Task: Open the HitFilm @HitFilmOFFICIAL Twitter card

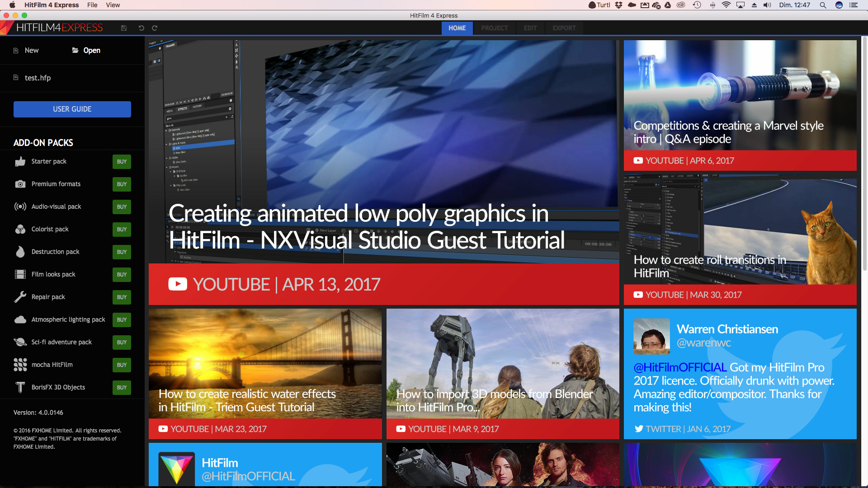Action: (x=265, y=465)
